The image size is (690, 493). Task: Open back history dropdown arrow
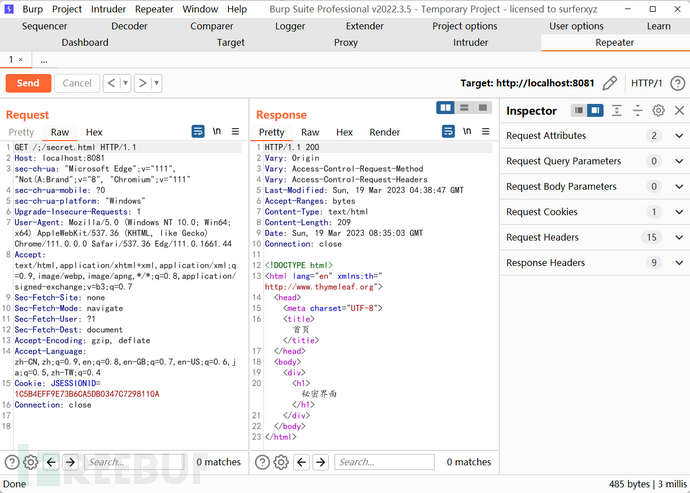pyautogui.click(x=125, y=83)
